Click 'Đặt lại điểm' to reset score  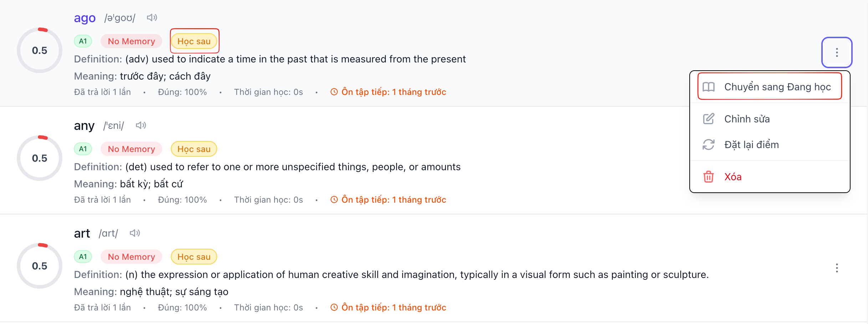pyautogui.click(x=751, y=145)
